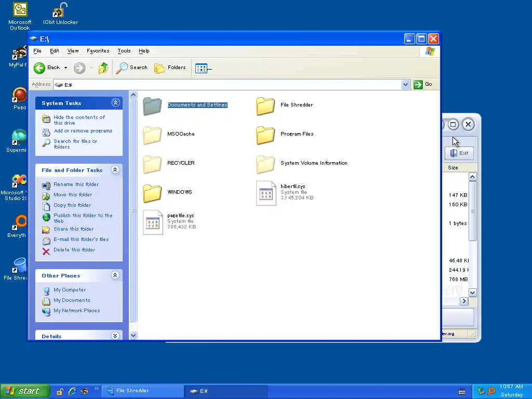Image resolution: width=532 pixels, height=399 pixels.
Task: Click the Start button
Action: 25,391
